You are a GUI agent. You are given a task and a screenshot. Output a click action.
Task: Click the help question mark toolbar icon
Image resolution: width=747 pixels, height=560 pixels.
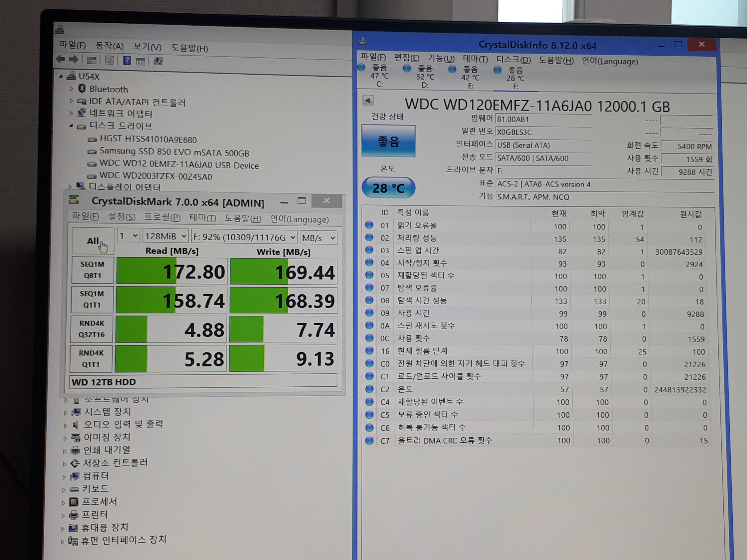127,61
